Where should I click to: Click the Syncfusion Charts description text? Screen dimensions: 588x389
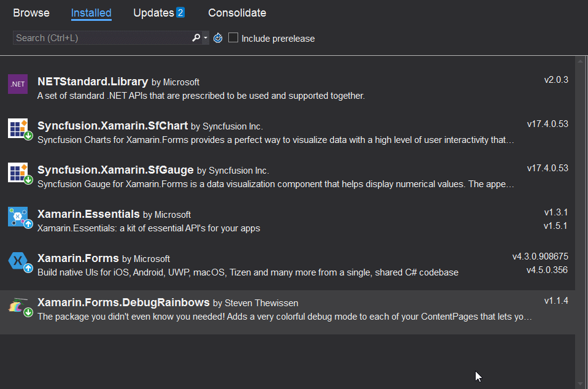276,140
